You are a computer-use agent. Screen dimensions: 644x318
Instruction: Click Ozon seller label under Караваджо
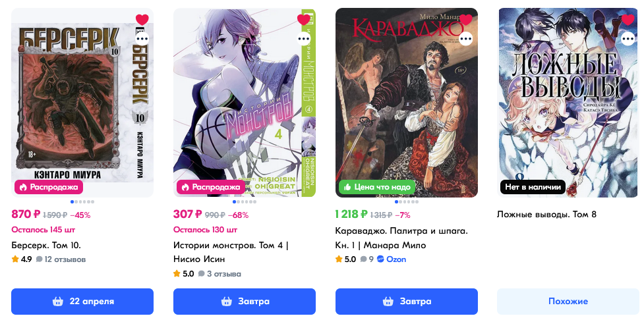click(392, 259)
